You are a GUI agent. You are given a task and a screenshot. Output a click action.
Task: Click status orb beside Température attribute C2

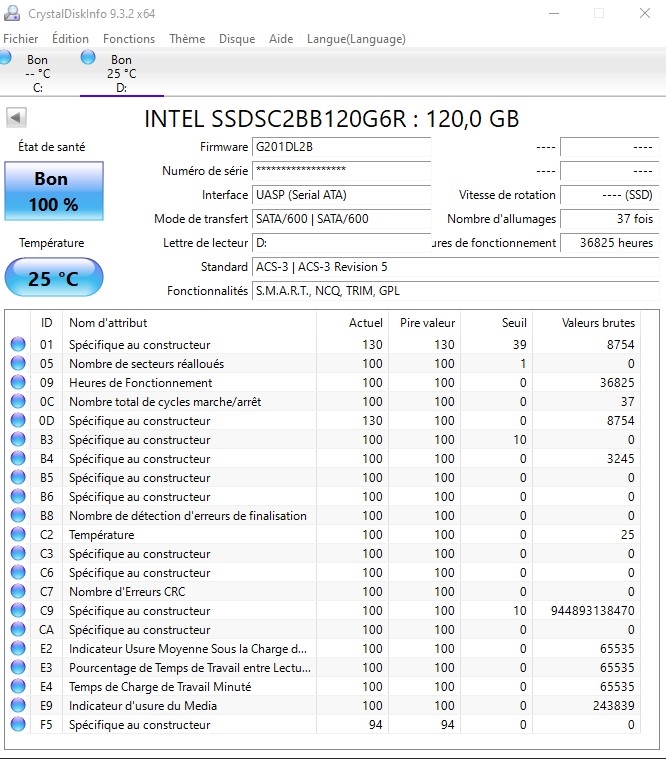click(18, 535)
